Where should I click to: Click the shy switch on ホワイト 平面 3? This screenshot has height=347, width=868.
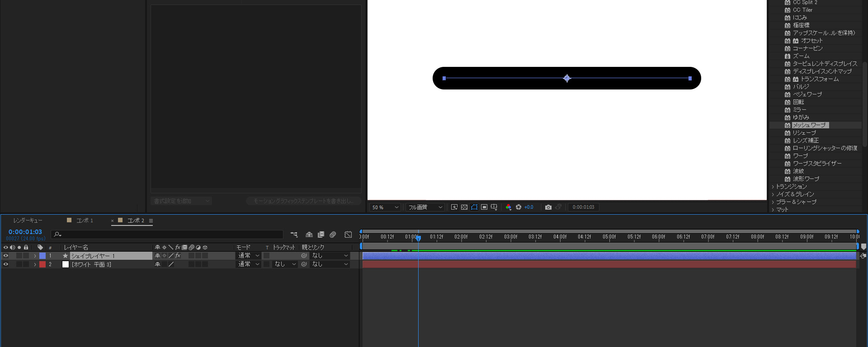pyautogui.click(x=158, y=264)
